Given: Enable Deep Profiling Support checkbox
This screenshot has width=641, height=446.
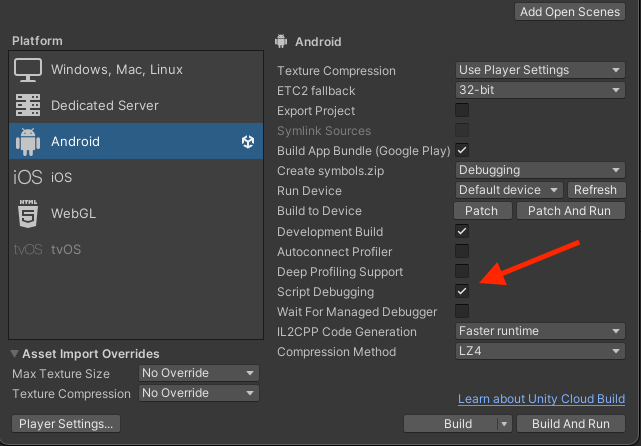Looking at the screenshot, I should [x=462, y=271].
